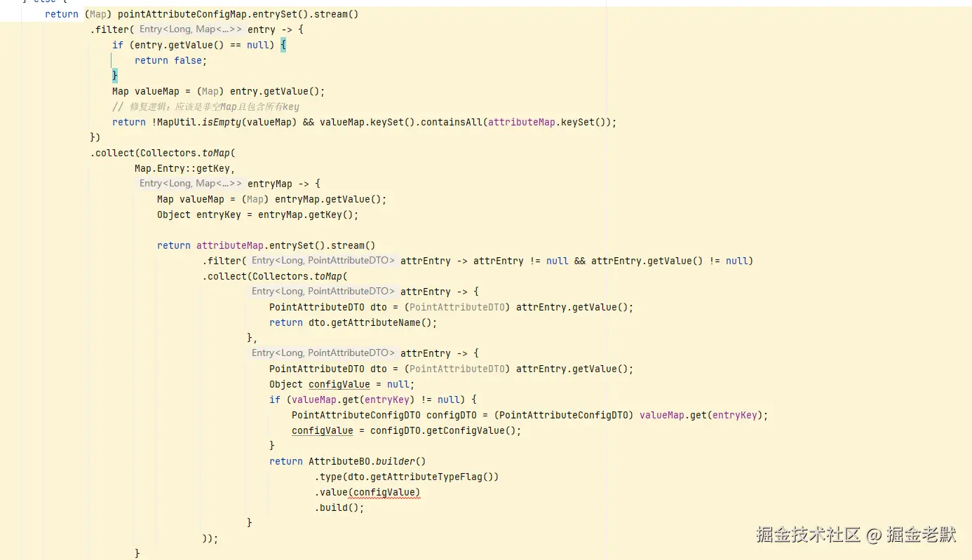Click the 掘金技术社区 watermark text
The image size is (972, 560).
point(808,535)
